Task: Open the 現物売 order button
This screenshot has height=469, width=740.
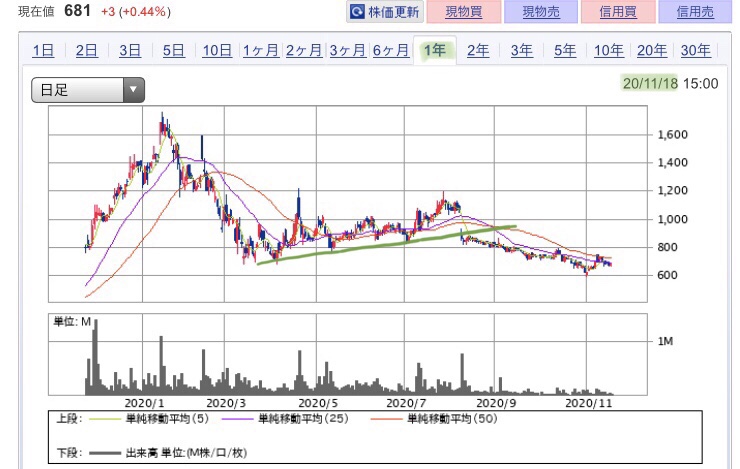Action: click(541, 11)
